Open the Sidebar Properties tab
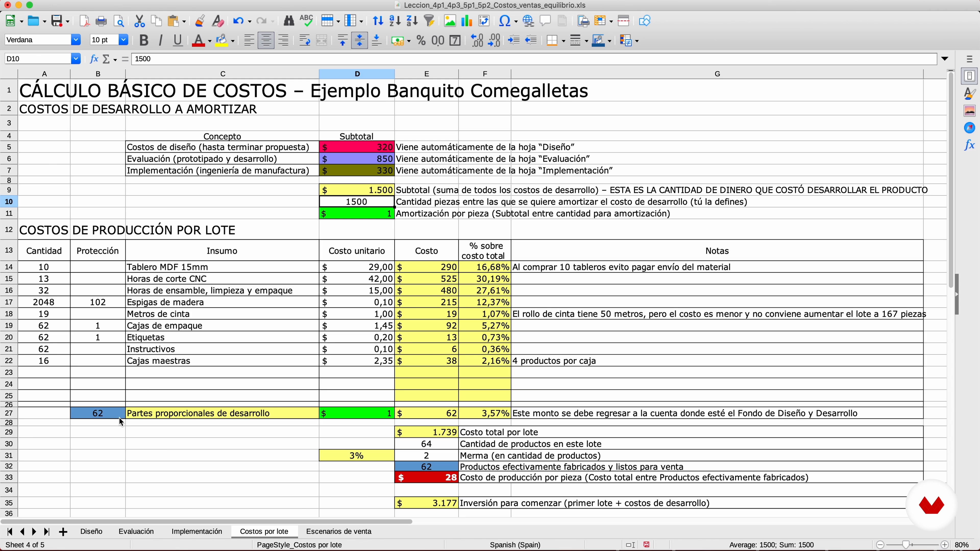The image size is (980, 551). tap(970, 76)
